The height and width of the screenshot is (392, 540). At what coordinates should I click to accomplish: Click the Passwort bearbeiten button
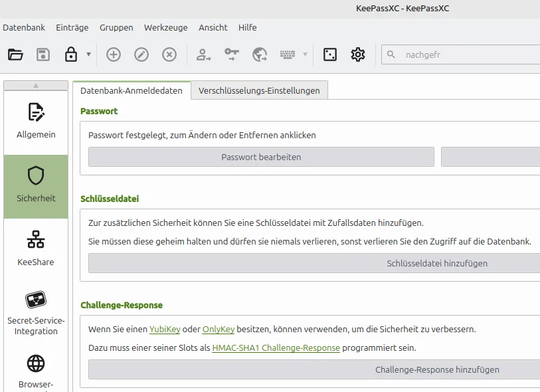coord(261,157)
